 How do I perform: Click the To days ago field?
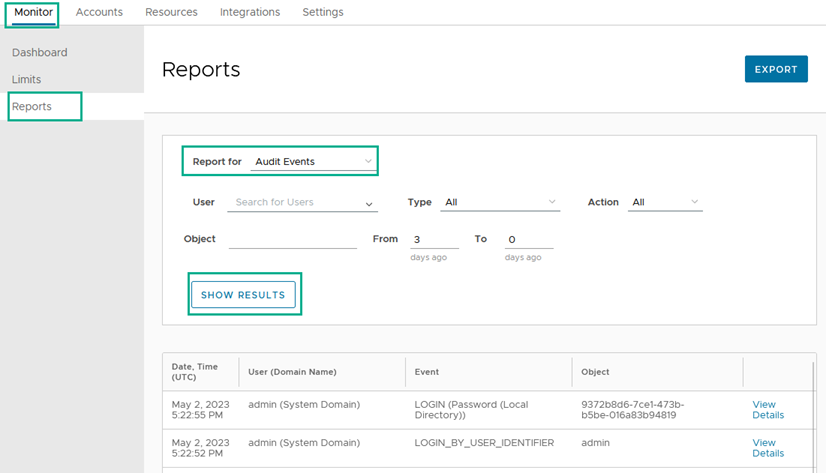tap(529, 240)
